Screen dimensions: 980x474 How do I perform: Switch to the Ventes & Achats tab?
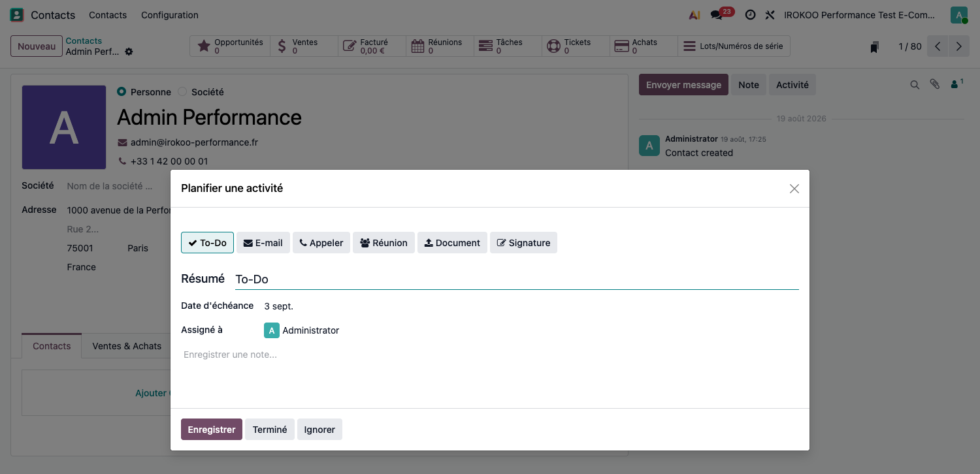pos(127,346)
